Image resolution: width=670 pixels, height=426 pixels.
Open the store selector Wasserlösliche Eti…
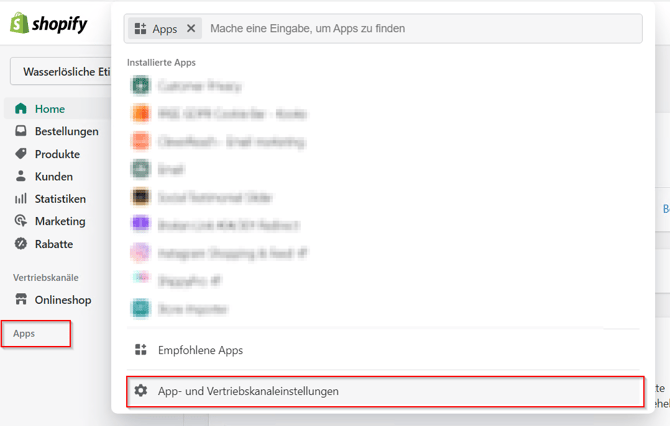tap(62, 72)
